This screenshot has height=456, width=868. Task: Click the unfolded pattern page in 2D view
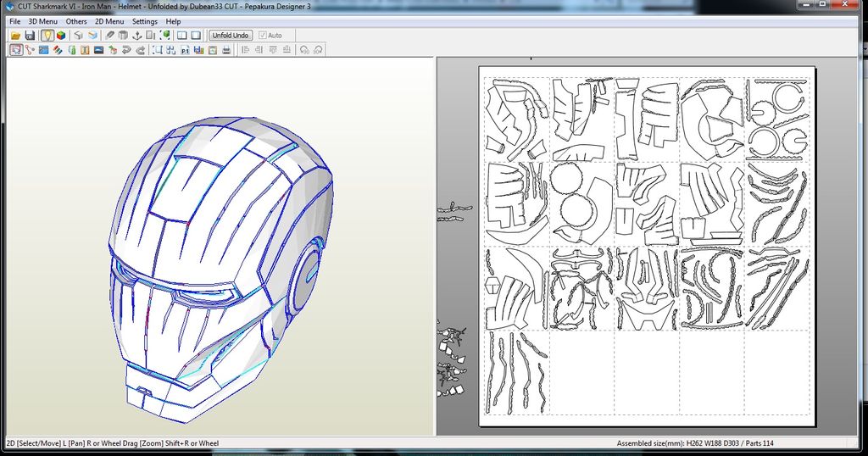point(647,247)
